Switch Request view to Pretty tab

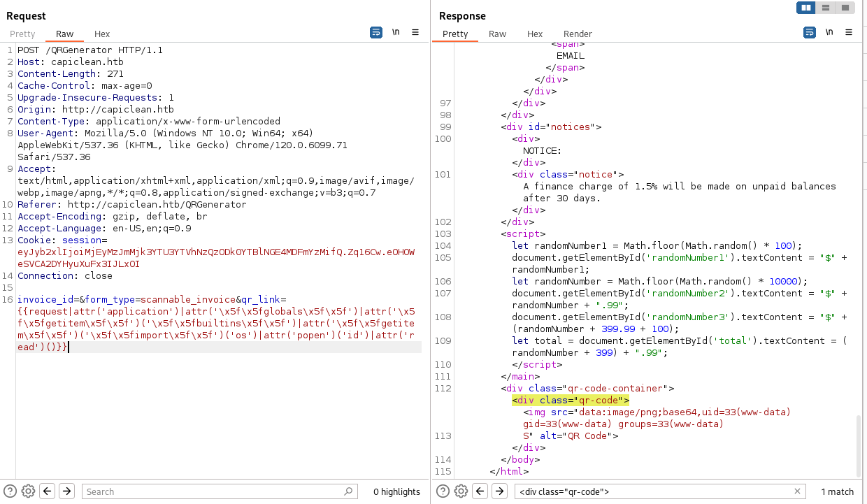point(22,34)
